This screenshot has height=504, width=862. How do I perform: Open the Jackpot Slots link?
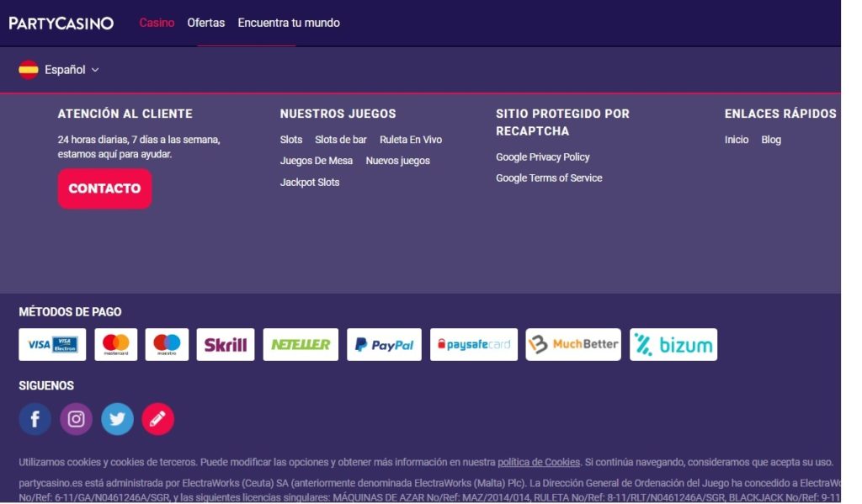click(310, 183)
